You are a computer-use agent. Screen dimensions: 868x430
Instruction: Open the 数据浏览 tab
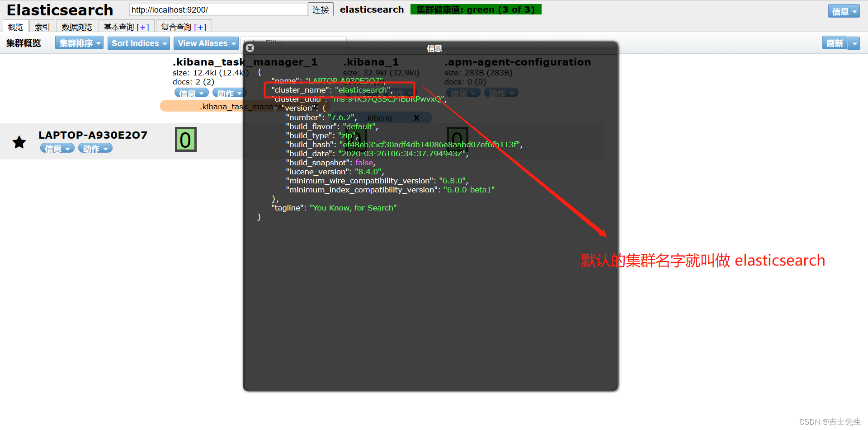pos(77,27)
